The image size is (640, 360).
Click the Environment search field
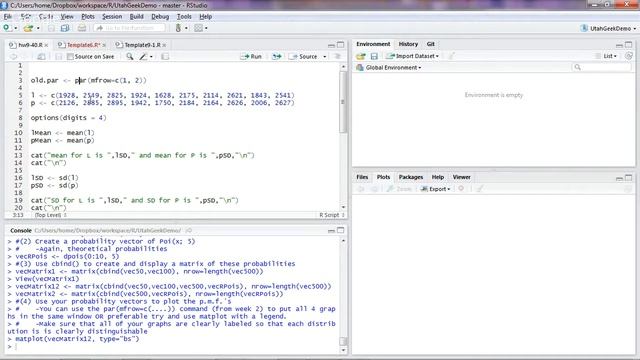click(x=602, y=67)
